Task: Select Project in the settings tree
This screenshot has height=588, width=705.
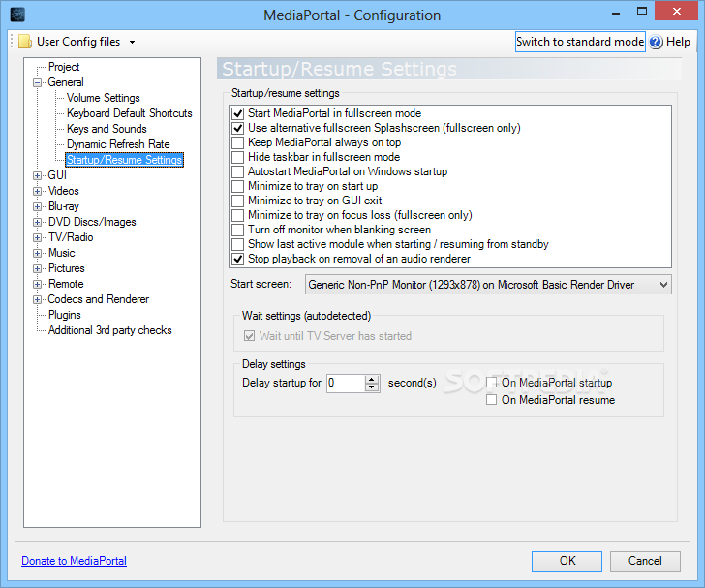Action: click(x=64, y=67)
